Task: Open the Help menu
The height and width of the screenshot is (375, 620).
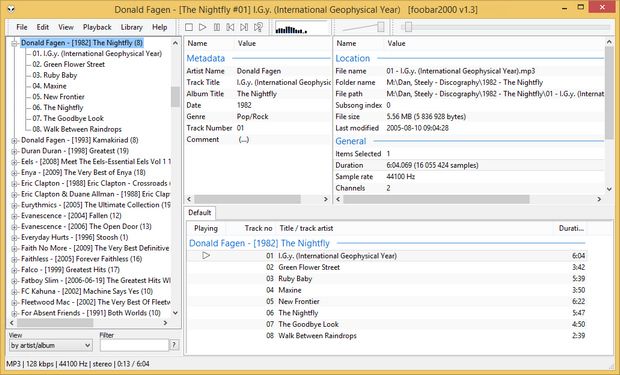Action: pyautogui.click(x=160, y=27)
